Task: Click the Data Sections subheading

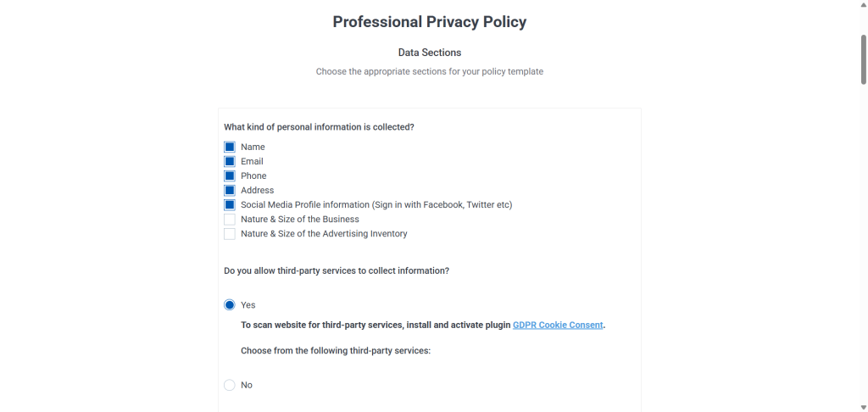Action: click(x=430, y=53)
